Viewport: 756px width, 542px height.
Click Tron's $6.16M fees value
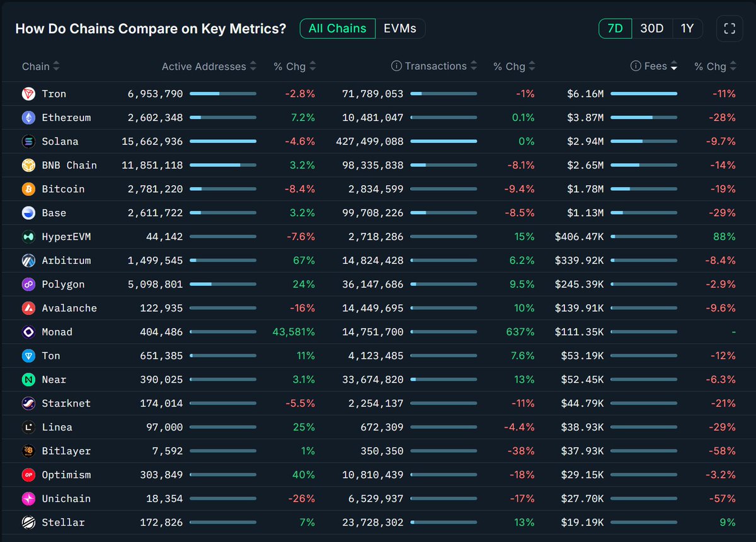click(x=585, y=94)
